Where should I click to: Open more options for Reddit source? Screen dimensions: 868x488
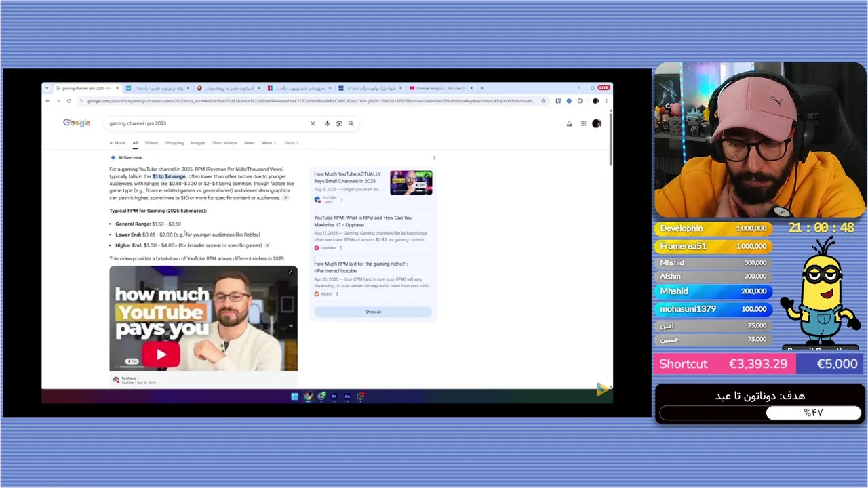(337, 294)
